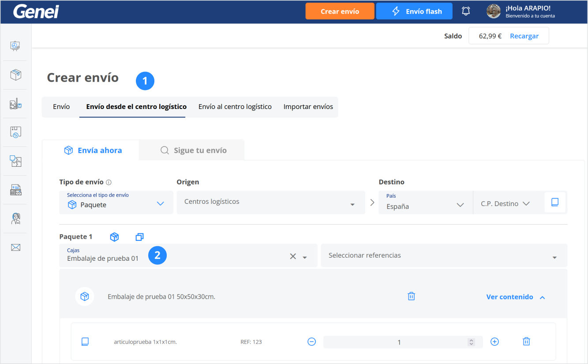Decrease articuloprueba quantity with minus button

point(312,341)
